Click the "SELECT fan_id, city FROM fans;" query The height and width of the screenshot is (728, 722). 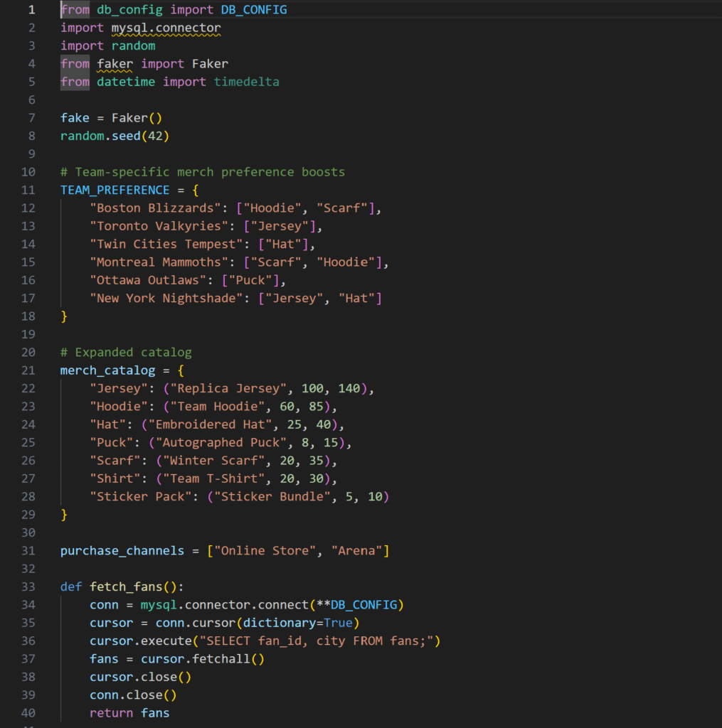(x=317, y=641)
